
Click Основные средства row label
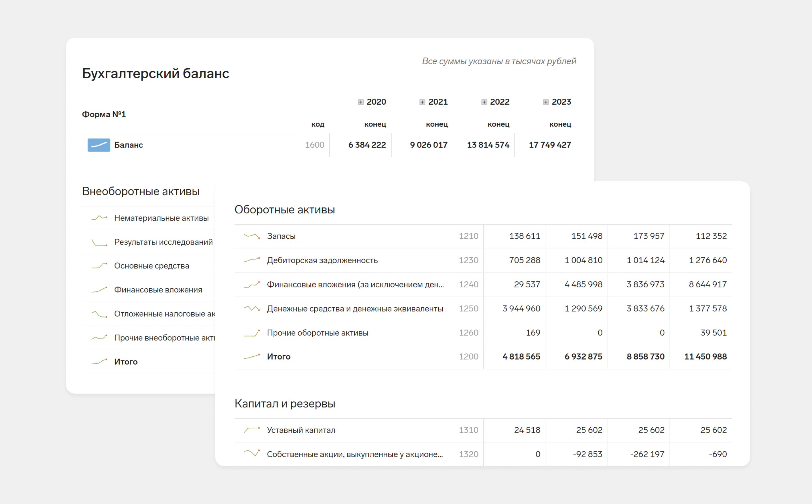(x=152, y=266)
